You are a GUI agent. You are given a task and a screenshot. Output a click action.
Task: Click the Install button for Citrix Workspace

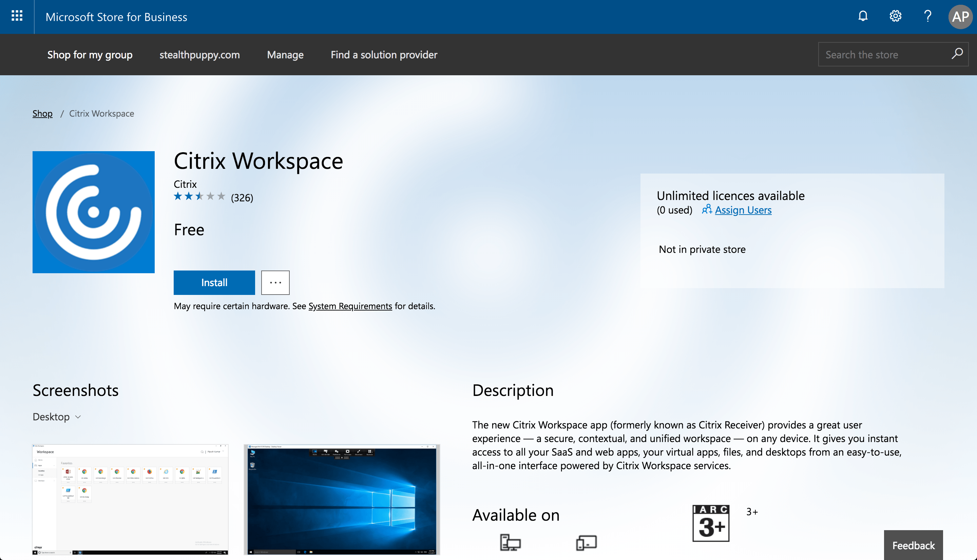pyautogui.click(x=214, y=282)
